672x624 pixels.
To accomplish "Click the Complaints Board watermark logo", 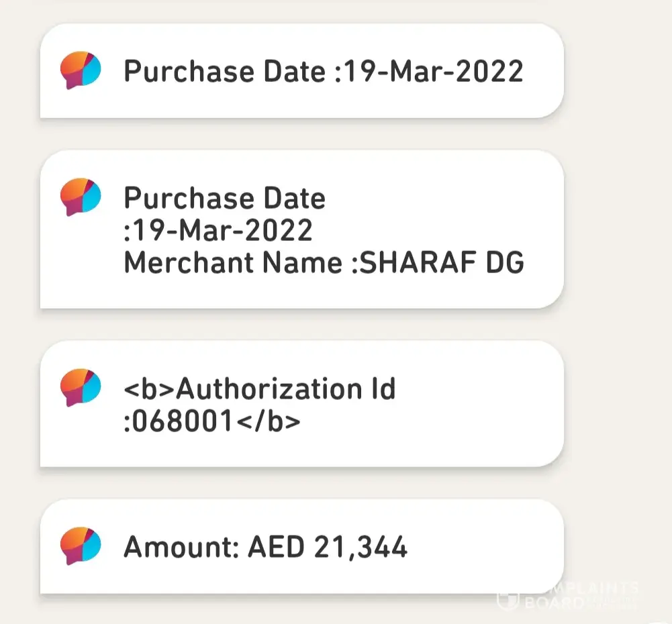I will (507, 598).
